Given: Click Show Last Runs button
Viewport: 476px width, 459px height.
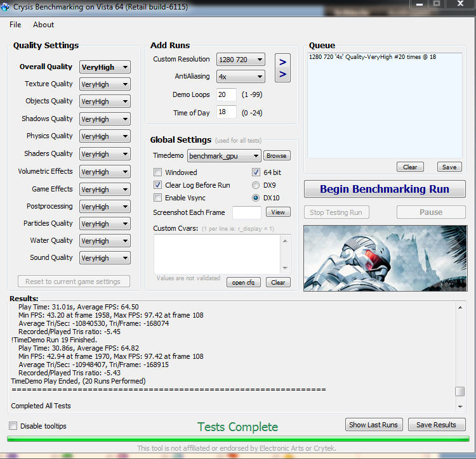Looking at the screenshot, I should [x=374, y=424].
